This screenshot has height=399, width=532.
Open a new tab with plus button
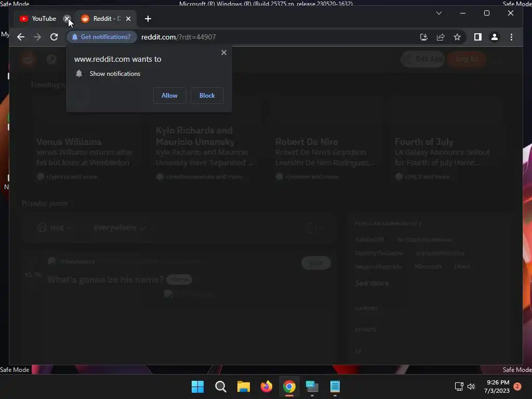point(148,19)
